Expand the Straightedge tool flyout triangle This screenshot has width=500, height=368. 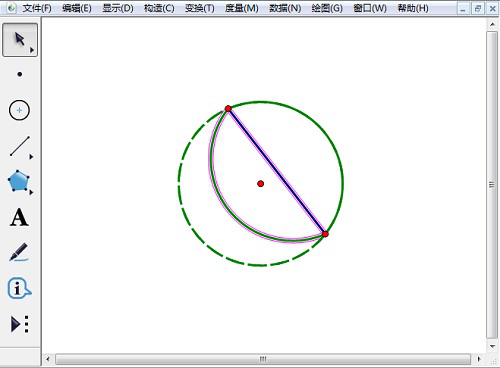[x=31, y=156]
